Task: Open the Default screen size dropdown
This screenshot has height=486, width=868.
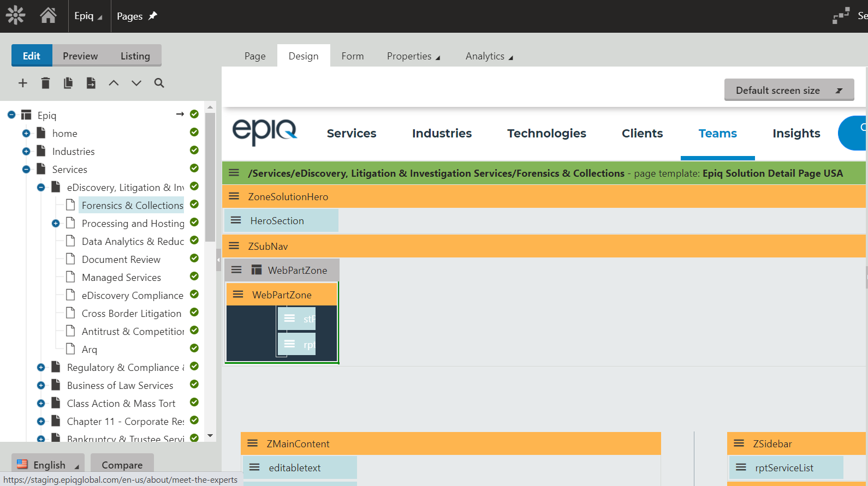Action: pos(789,90)
